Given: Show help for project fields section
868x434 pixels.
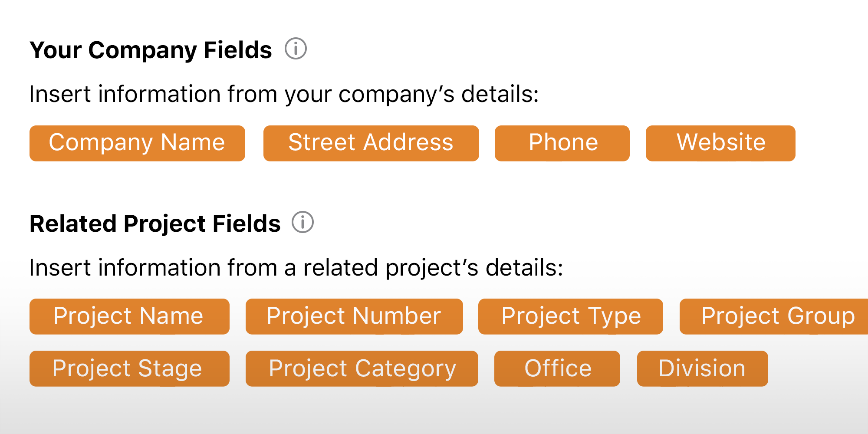Looking at the screenshot, I should [x=302, y=222].
